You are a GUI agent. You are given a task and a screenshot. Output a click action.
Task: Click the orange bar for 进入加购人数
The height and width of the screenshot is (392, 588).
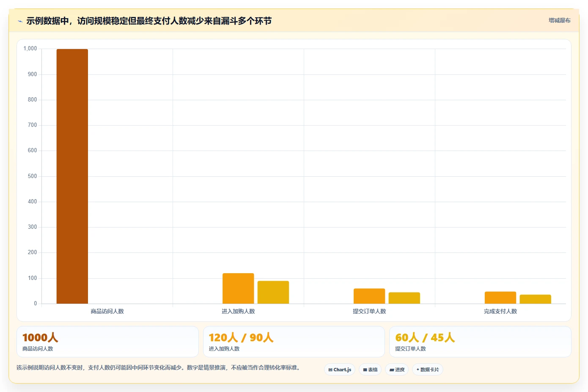pos(238,288)
